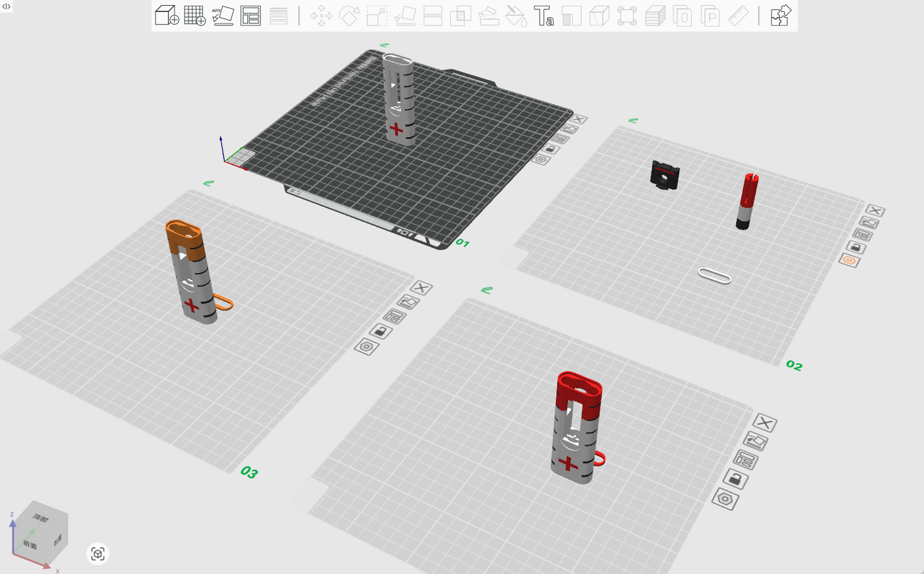Remove plate 03 with its X icon
924x574 pixels.
point(421,288)
